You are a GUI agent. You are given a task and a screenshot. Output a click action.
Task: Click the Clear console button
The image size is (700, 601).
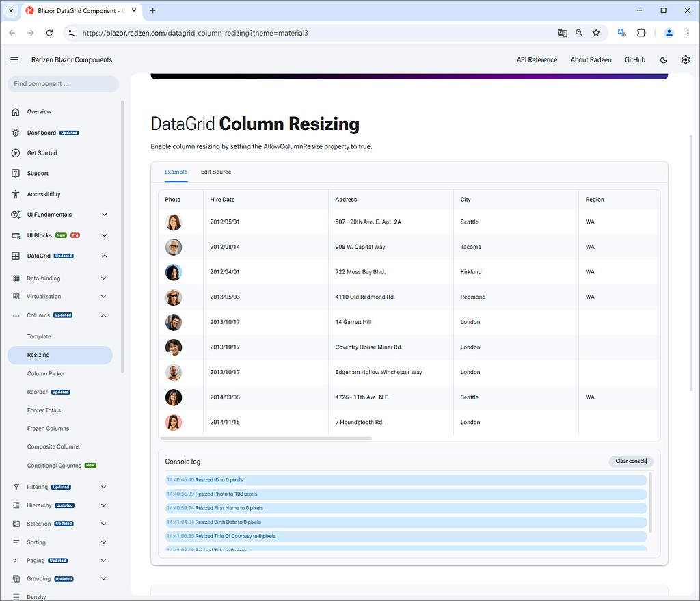tap(630, 461)
